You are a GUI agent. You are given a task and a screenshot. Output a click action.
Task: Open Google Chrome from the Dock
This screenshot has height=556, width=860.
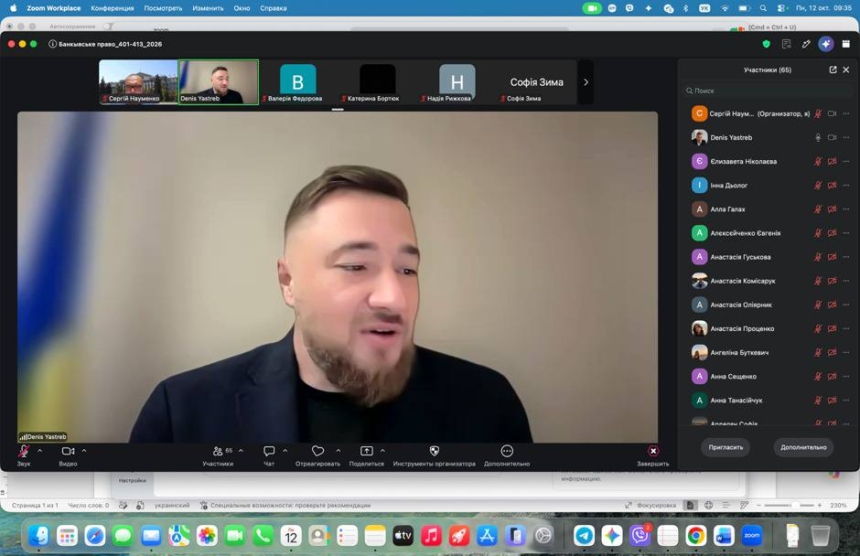click(x=695, y=535)
